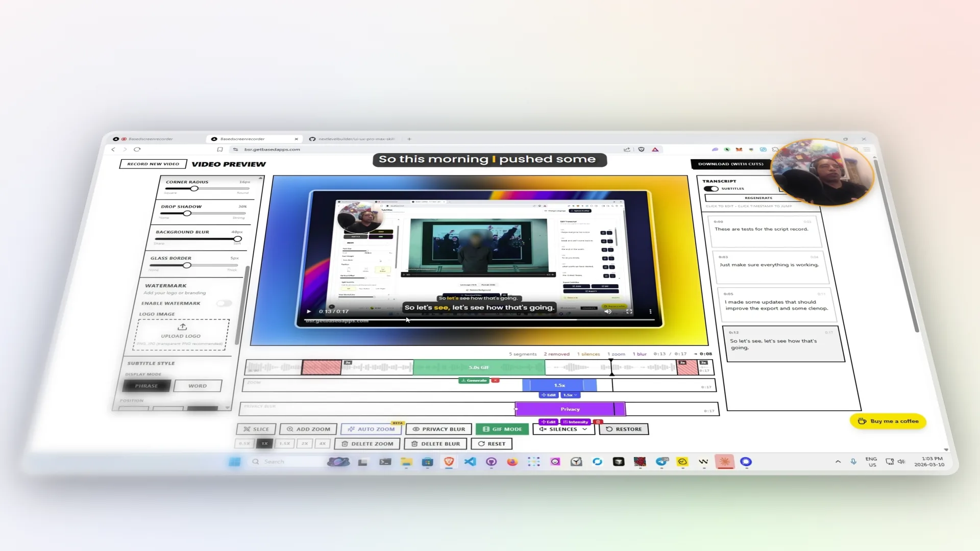Select the first Basedscreenrecorder tab

(x=151, y=139)
